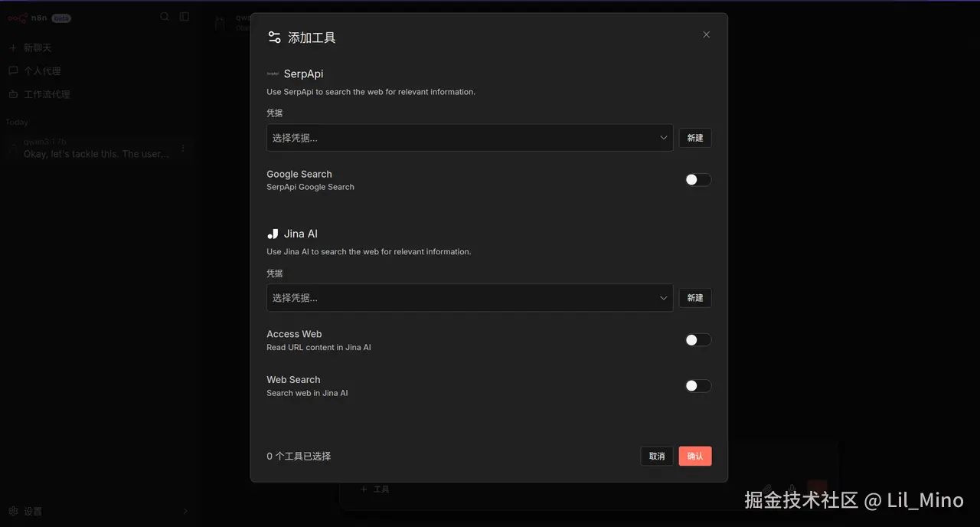Close the 添加工具 dialog with X icon
Image resolution: width=980 pixels, height=527 pixels.
click(x=706, y=34)
